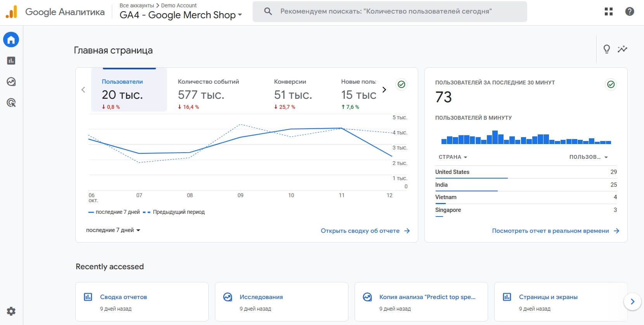The width and height of the screenshot is (644, 325).
Task: Open the Home page sidebar icon
Action: 11,40
